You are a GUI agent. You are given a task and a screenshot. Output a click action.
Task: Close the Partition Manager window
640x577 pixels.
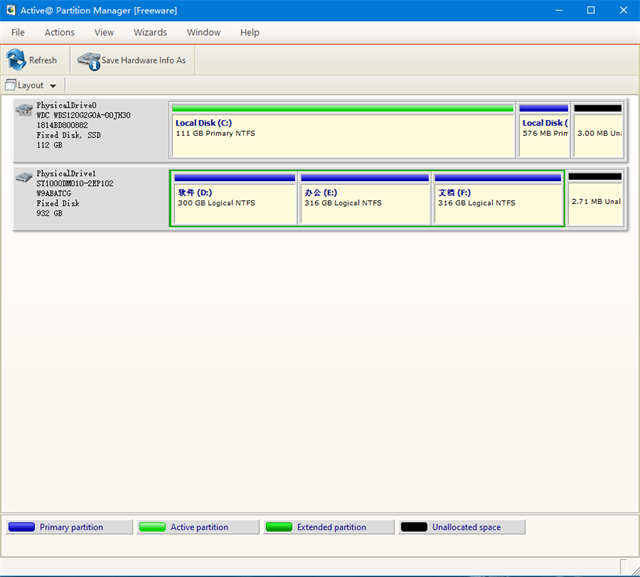coord(623,10)
